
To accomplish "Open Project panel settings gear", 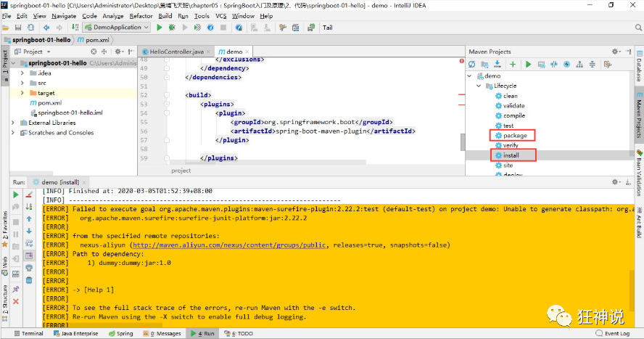I will point(119,52).
